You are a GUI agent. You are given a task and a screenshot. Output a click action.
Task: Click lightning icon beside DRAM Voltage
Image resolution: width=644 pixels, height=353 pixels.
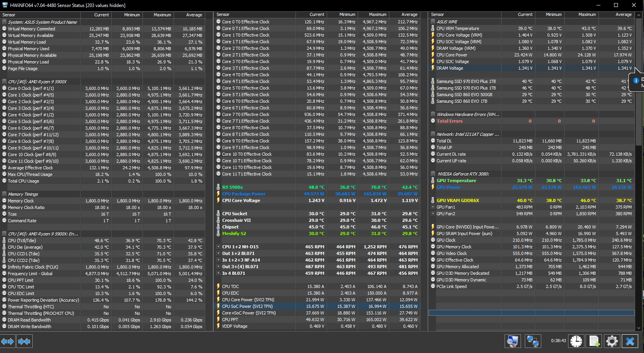coord(433,68)
